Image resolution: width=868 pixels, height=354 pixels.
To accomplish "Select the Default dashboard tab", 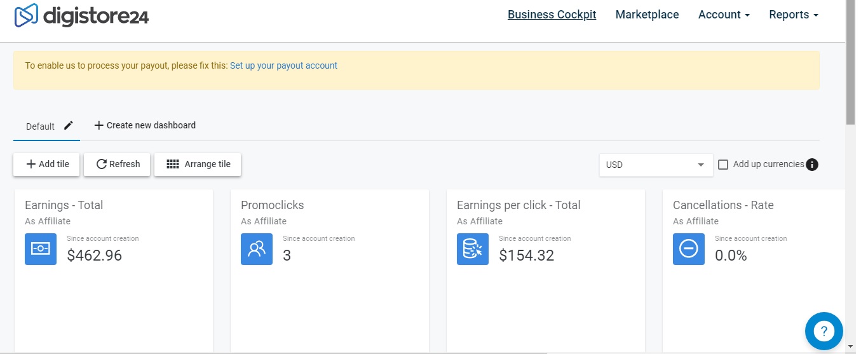I will click(40, 126).
